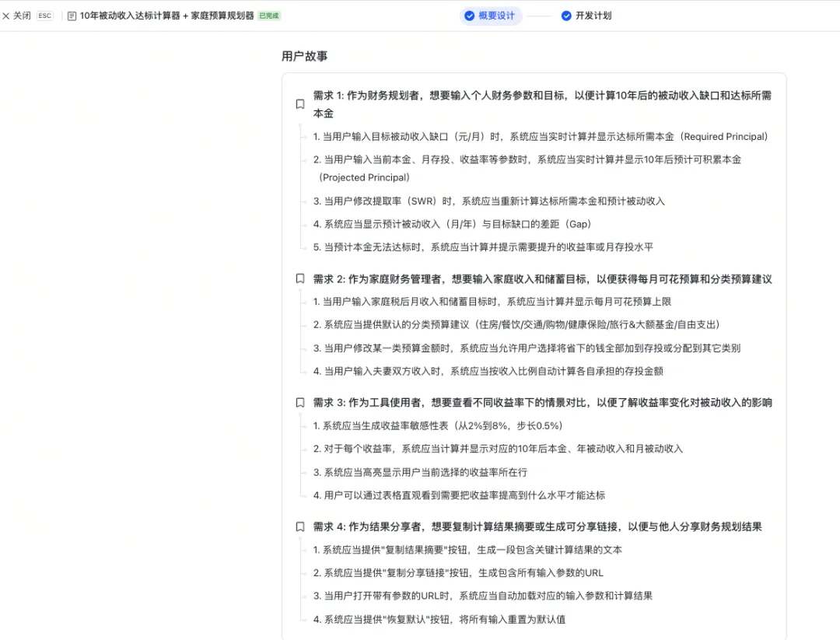Click the line listing 默认的分类预算建议
This screenshot has height=640, width=840.
516,324
